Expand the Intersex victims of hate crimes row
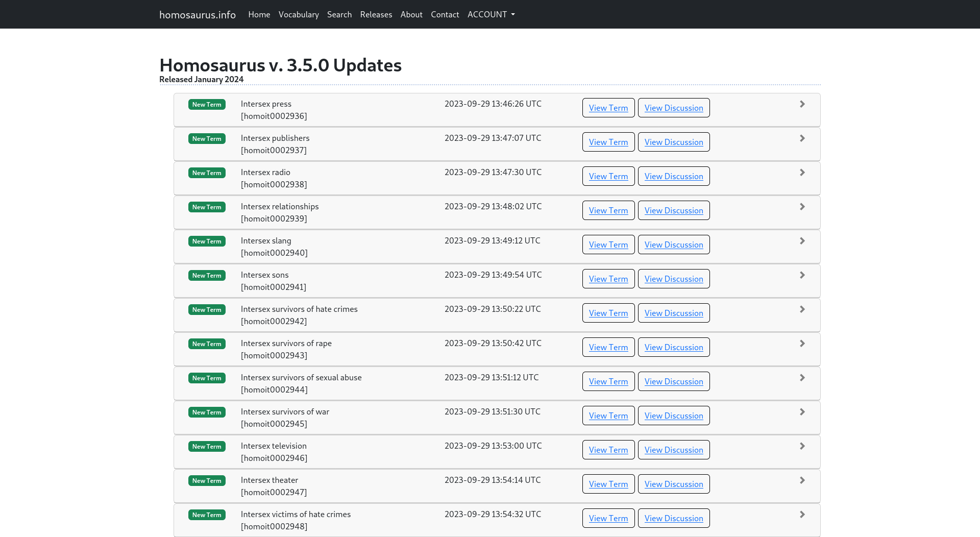980x537 pixels. [x=802, y=515]
